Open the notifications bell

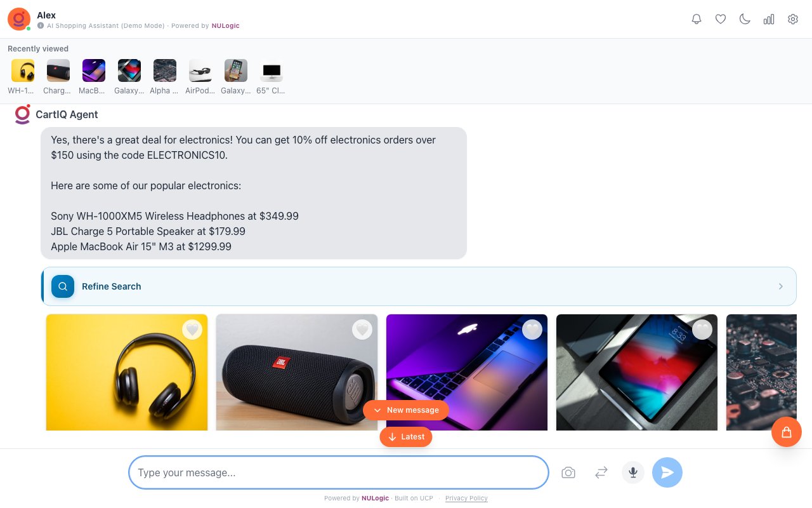click(697, 19)
